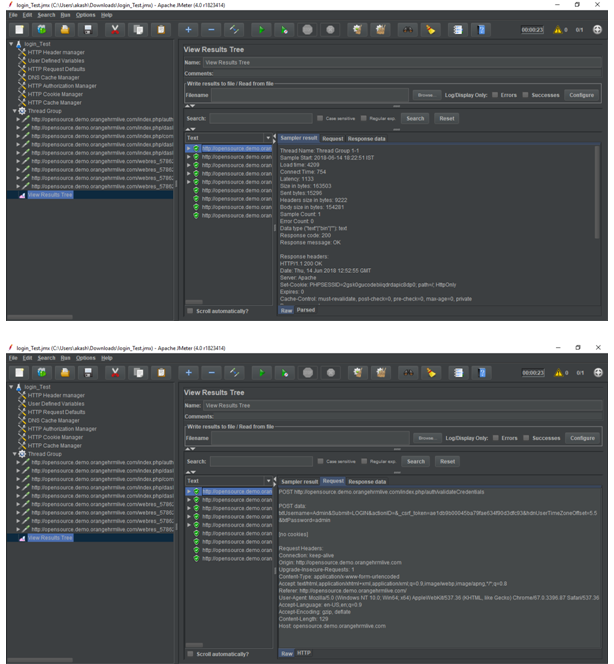Click the Configure button in upper window
This screenshot has width=614, height=664.
pos(581,95)
